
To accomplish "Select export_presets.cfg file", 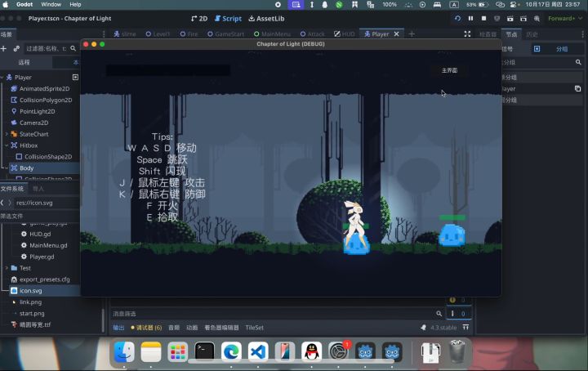I will [x=44, y=279].
